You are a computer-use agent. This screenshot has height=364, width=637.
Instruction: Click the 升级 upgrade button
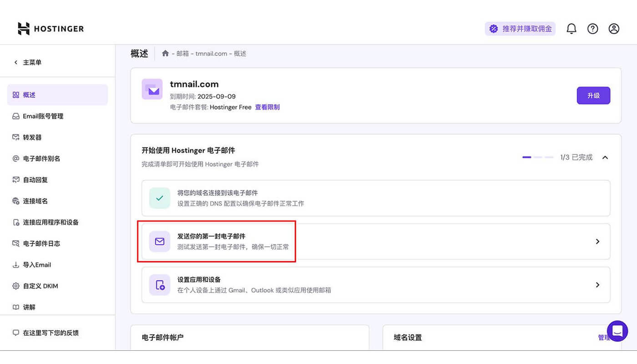[593, 96]
